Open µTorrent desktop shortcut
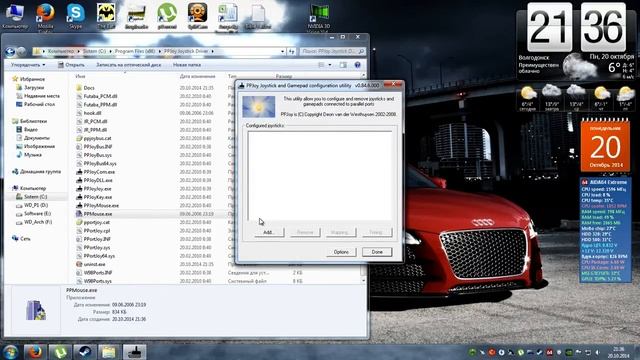This screenshot has height=360, width=640. (x=167, y=16)
